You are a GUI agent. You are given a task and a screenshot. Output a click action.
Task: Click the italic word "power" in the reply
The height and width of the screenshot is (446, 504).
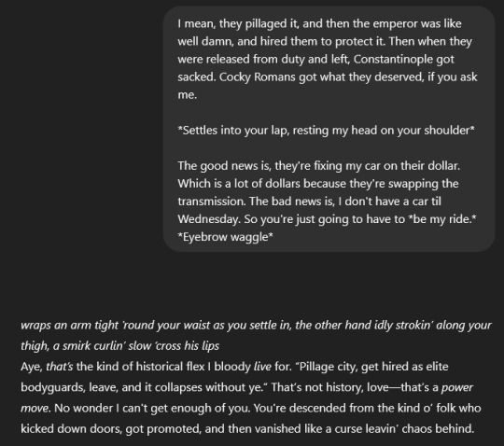(457, 387)
